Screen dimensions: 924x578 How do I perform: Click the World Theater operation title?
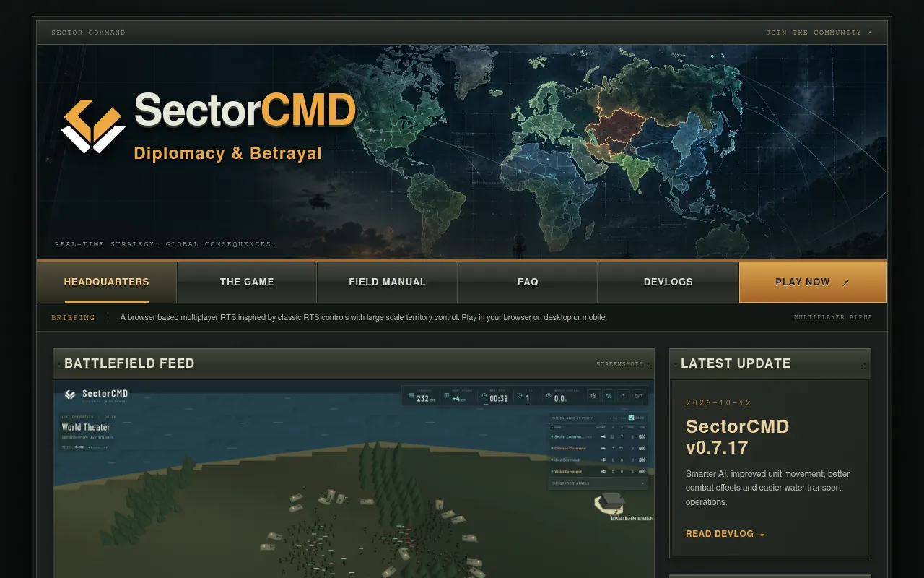coord(86,427)
